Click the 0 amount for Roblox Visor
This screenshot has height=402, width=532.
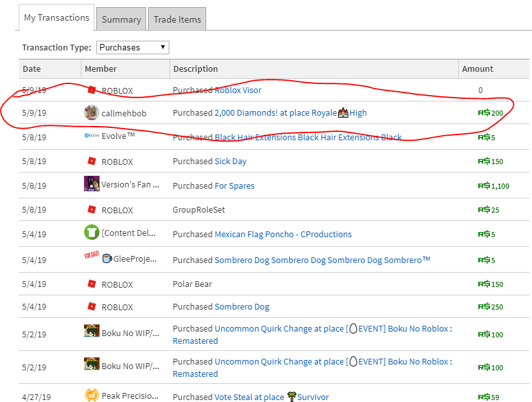(480, 90)
